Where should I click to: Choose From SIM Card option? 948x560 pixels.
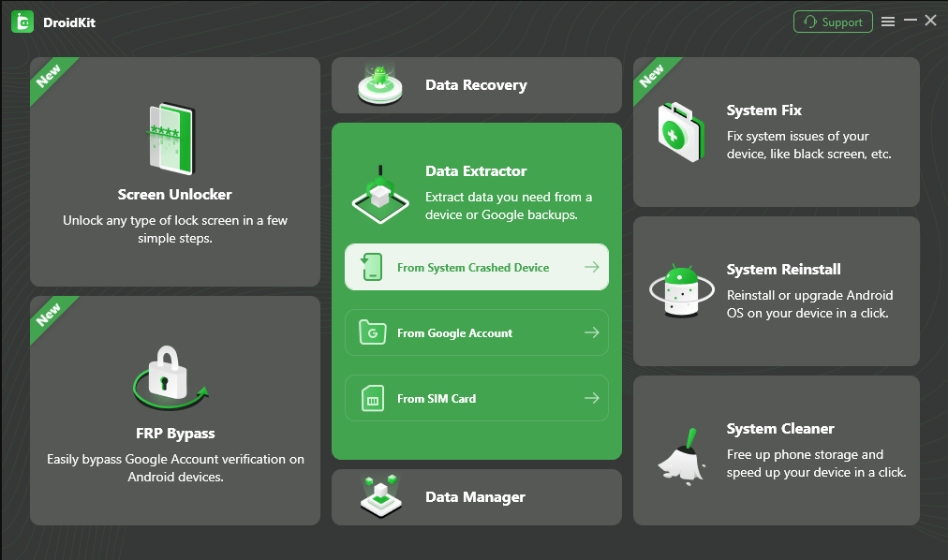coord(437,399)
